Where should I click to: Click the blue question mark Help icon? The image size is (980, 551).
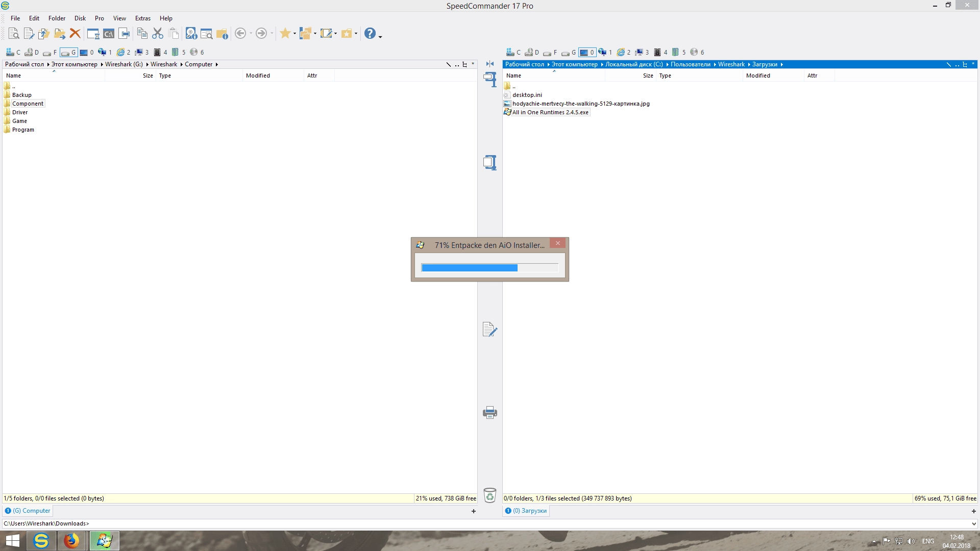coord(370,34)
